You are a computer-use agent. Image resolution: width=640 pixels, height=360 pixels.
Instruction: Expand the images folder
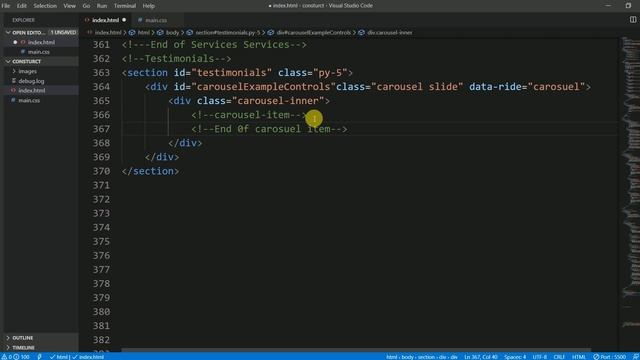point(27,71)
